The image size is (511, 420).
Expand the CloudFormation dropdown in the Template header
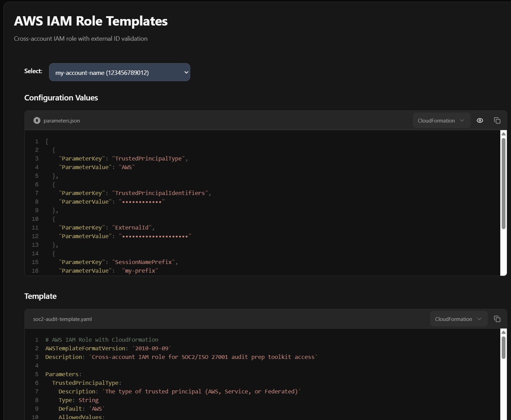click(458, 319)
